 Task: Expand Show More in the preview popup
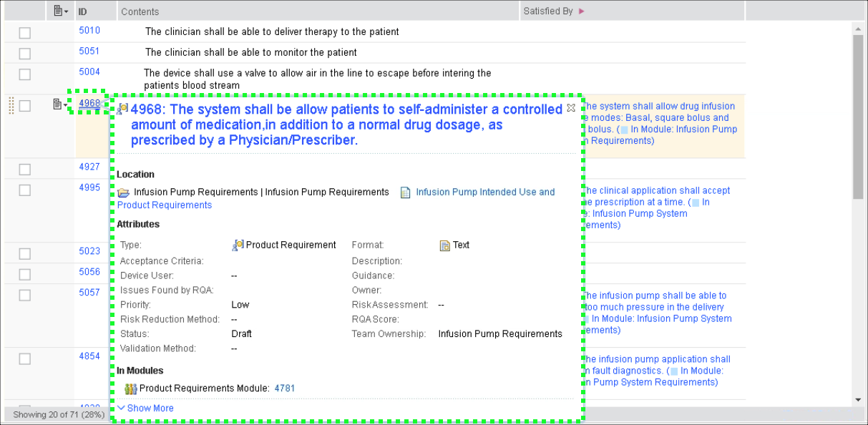pyautogui.click(x=145, y=409)
